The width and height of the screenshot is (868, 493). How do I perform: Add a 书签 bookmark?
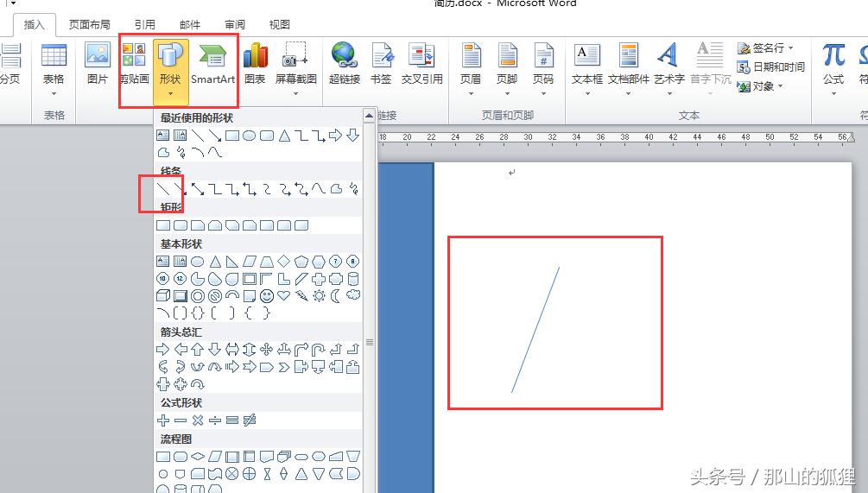click(381, 64)
